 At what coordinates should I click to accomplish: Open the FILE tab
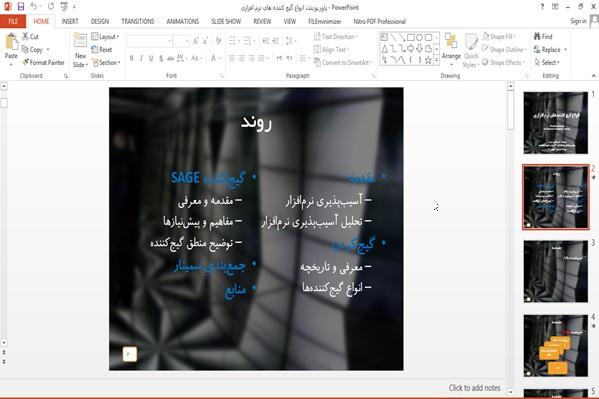(13, 21)
